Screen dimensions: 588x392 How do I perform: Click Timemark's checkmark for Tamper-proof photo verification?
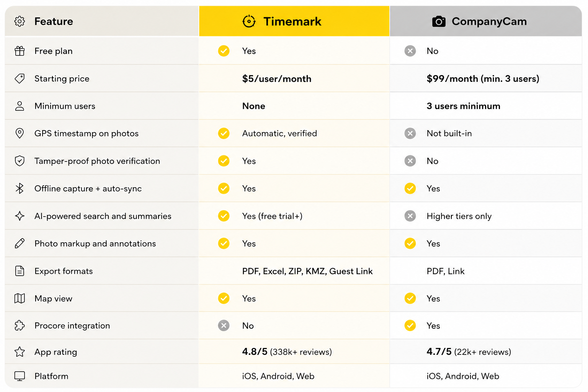[x=224, y=161]
